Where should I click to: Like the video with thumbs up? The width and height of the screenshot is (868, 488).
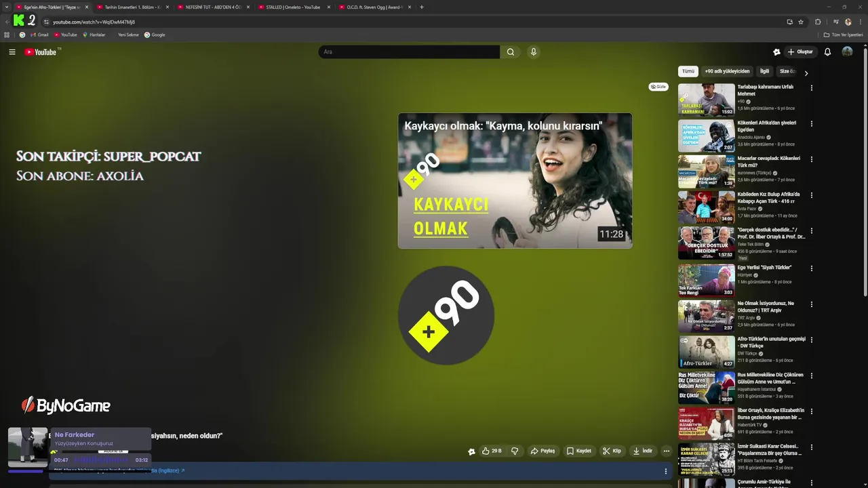point(492,451)
